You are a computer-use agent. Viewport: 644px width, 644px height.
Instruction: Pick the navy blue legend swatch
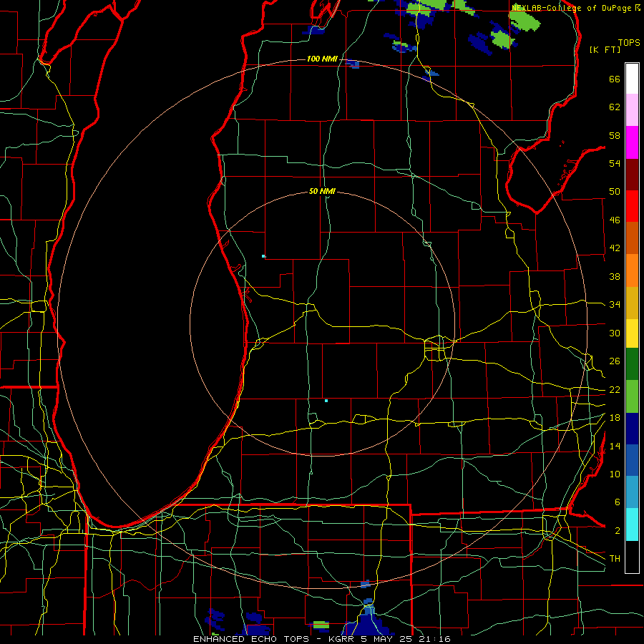[x=632, y=429]
